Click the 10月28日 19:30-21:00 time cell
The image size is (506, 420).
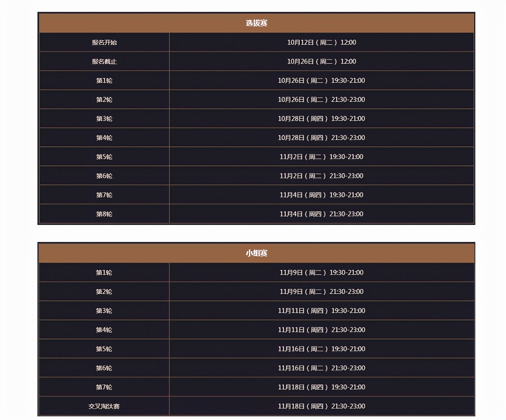[321, 119]
